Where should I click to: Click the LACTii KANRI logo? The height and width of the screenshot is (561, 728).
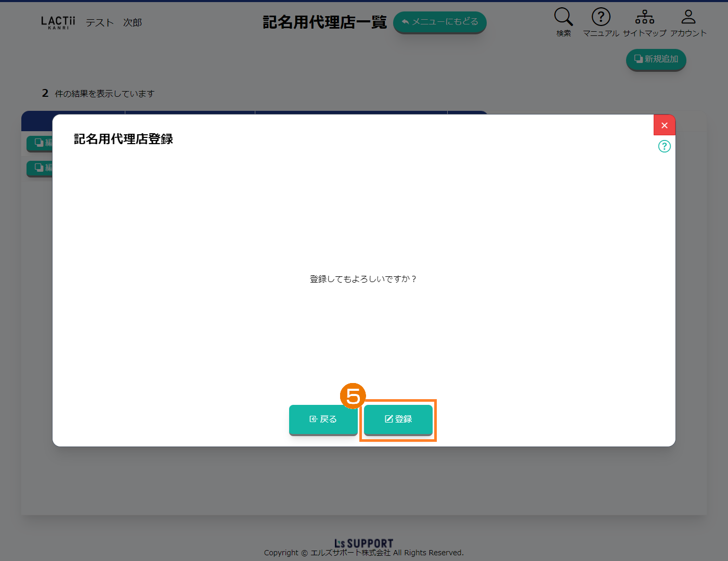(58, 22)
